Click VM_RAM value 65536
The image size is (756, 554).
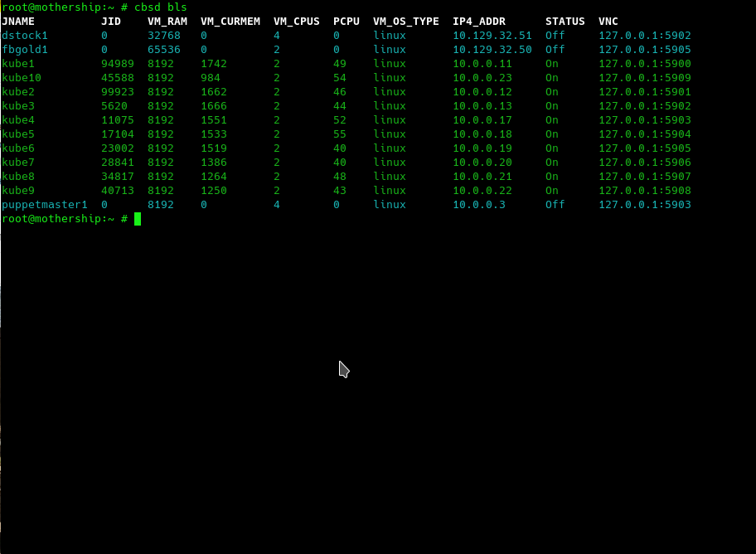[164, 49]
